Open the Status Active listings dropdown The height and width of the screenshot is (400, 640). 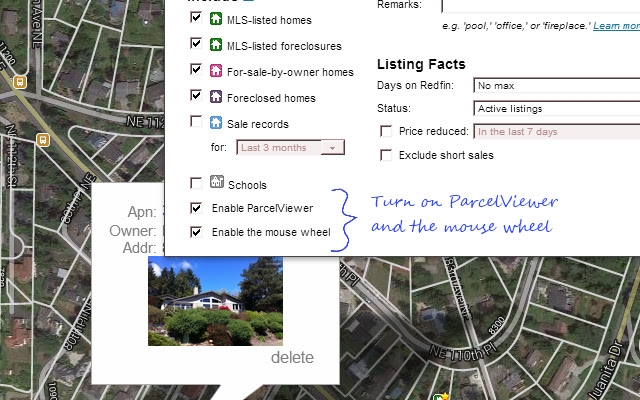tap(557, 109)
